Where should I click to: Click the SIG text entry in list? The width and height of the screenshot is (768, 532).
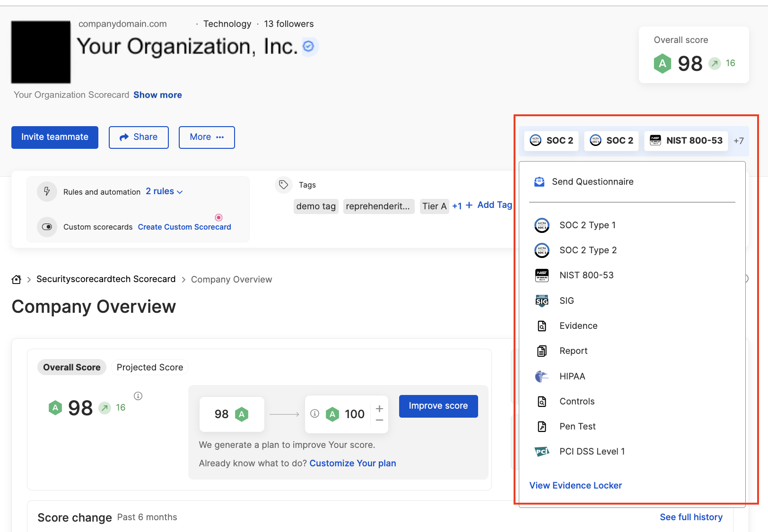point(567,300)
